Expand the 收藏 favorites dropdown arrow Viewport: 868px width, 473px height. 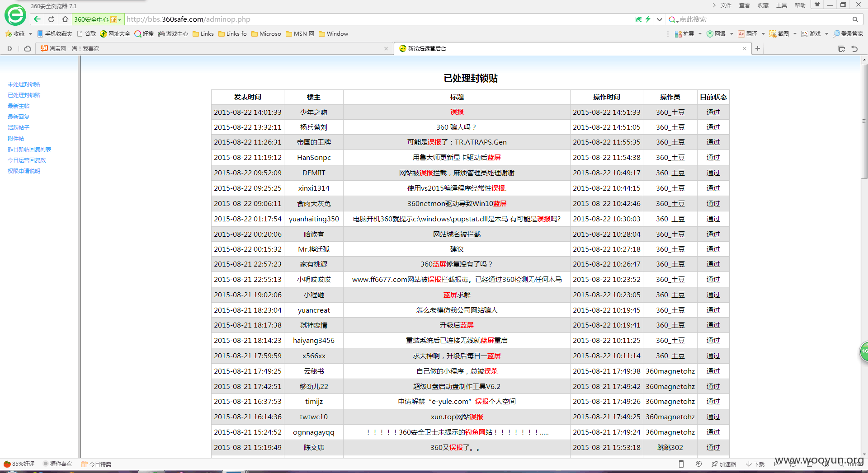tap(30, 34)
